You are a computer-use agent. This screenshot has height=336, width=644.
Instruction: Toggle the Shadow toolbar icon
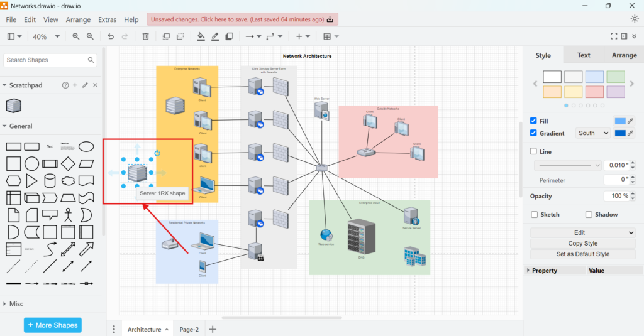tap(230, 36)
